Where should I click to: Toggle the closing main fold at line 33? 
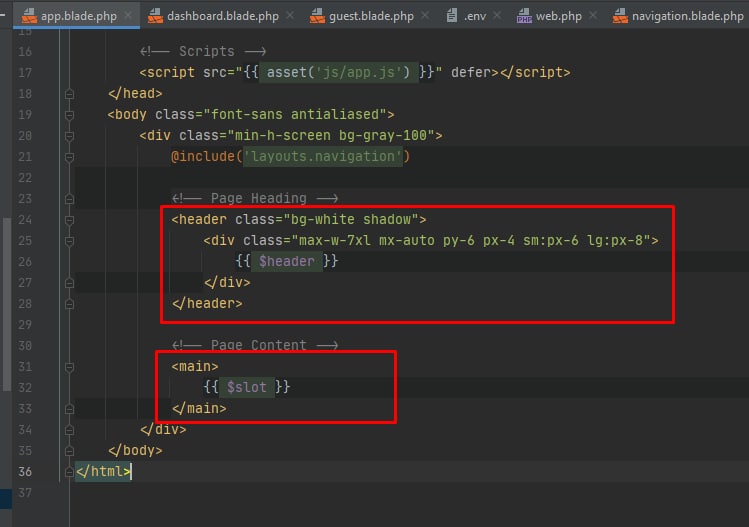(69, 409)
